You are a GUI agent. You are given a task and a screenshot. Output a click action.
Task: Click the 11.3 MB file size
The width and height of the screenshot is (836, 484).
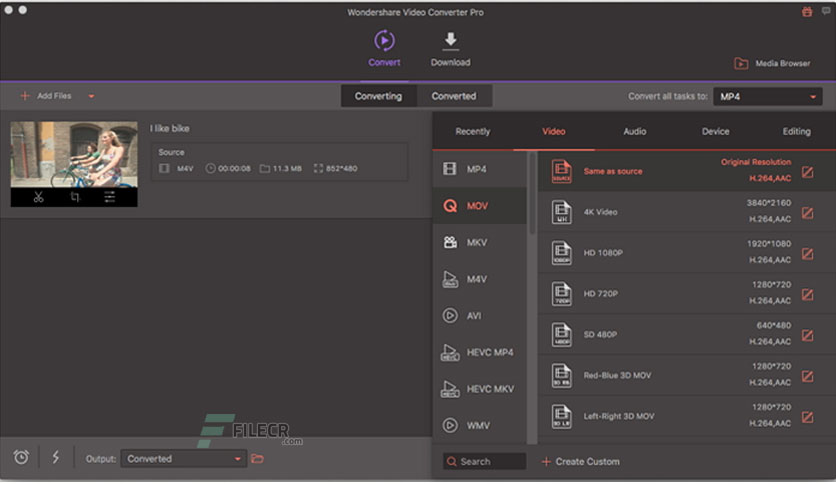pyautogui.click(x=287, y=168)
